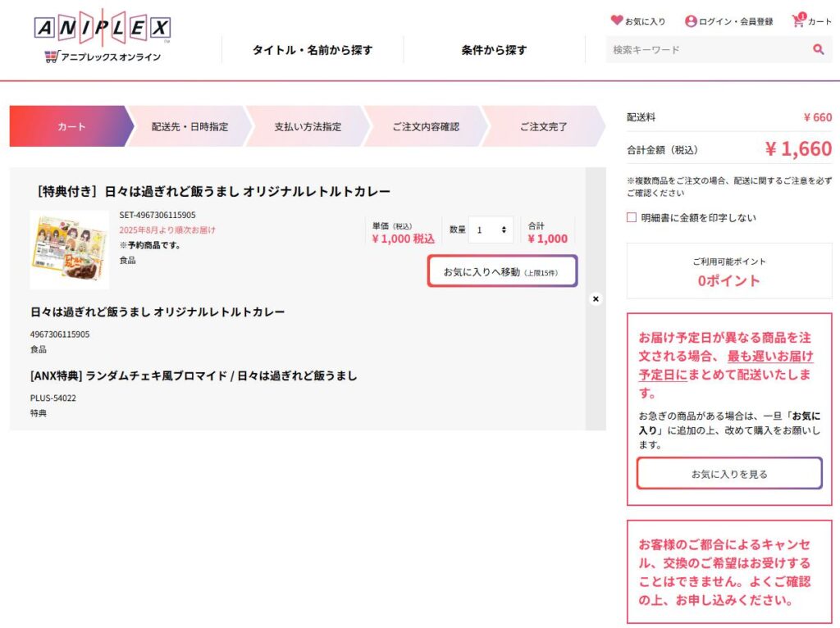The image size is (840, 628).
Task: Click the 配送料 ¥ 660 value
Action: (818, 117)
